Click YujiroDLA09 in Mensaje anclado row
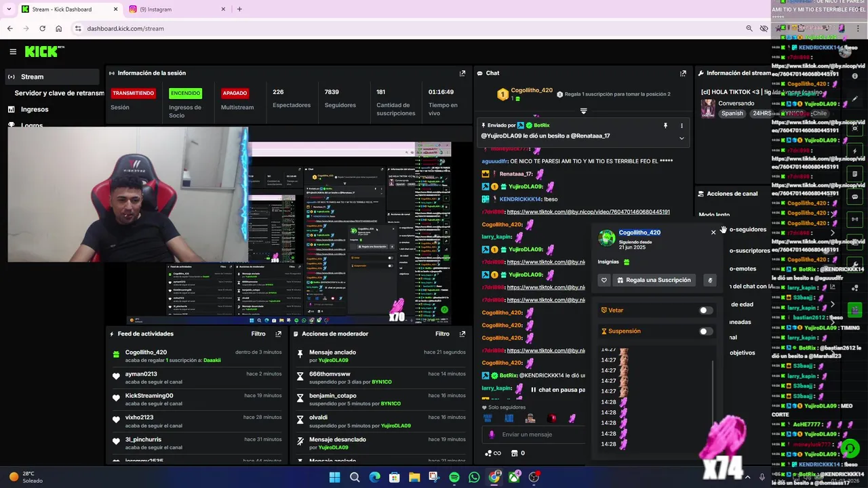The height and width of the screenshot is (488, 868). click(x=333, y=361)
